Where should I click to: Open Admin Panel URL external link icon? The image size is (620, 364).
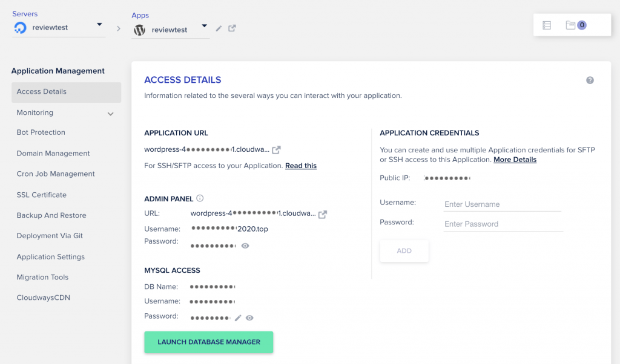point(323,214)
